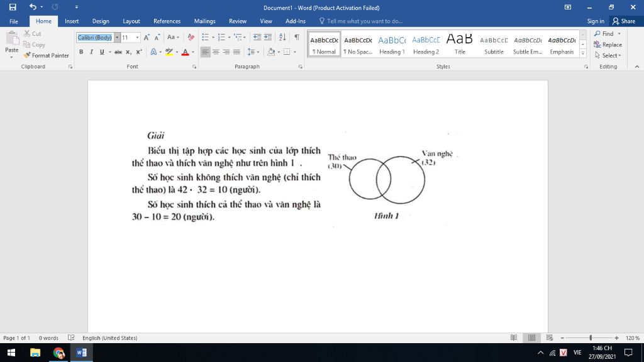Apply the red font color
Image resolution: width=644 pixels, height=362 pixels.
point(186,52)
